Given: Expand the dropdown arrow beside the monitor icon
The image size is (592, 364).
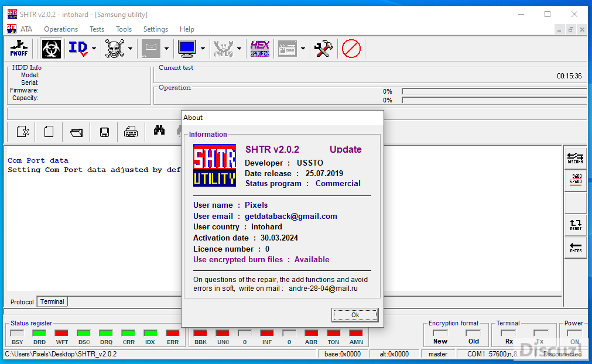Looking at the screenshot, I should click(203, 49).
